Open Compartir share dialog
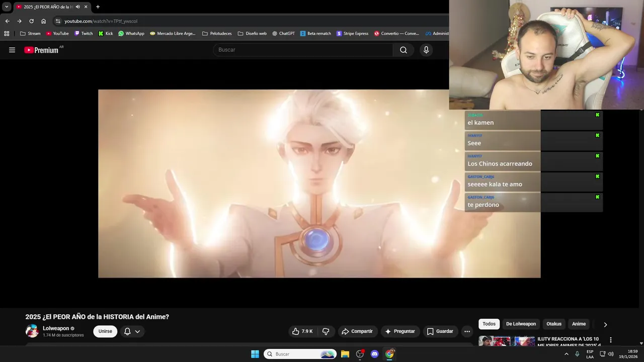 pos(357,331)
